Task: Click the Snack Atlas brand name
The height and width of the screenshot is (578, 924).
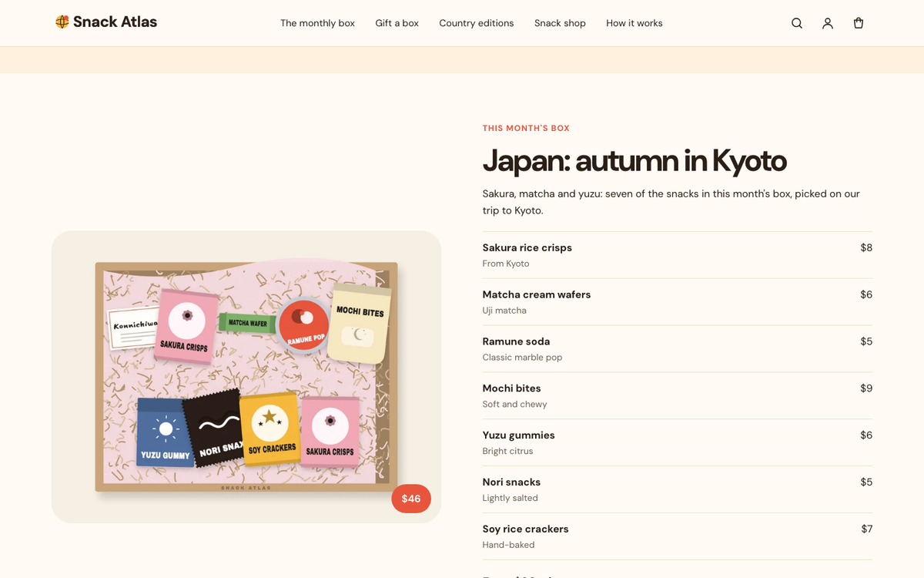Action: (115, 22)
